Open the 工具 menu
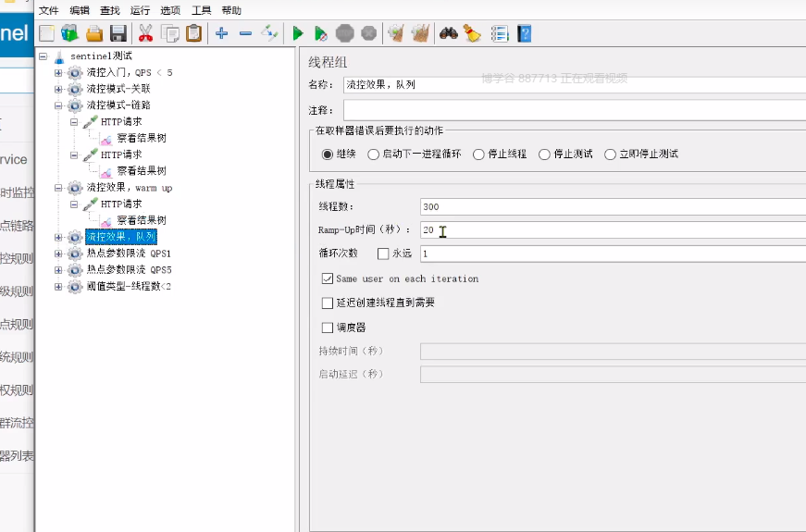The height and width of the screenshot is (532, 806). point(201,10)
